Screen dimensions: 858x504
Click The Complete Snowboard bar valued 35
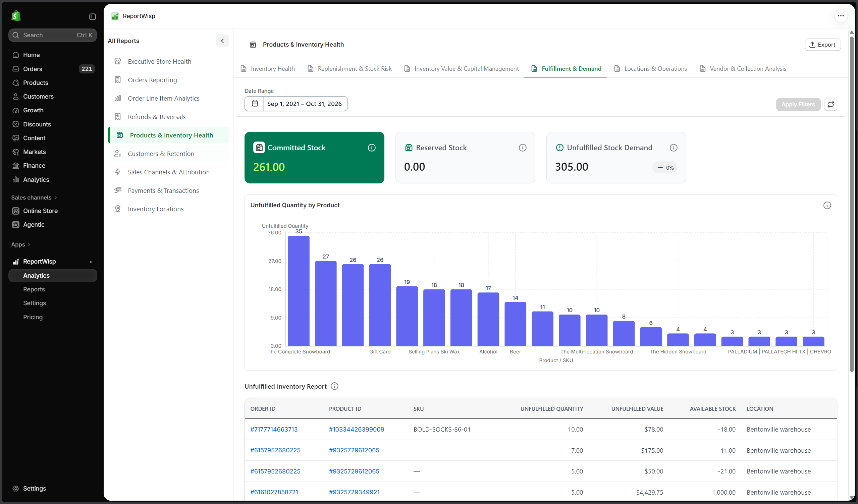click(299, 291)
